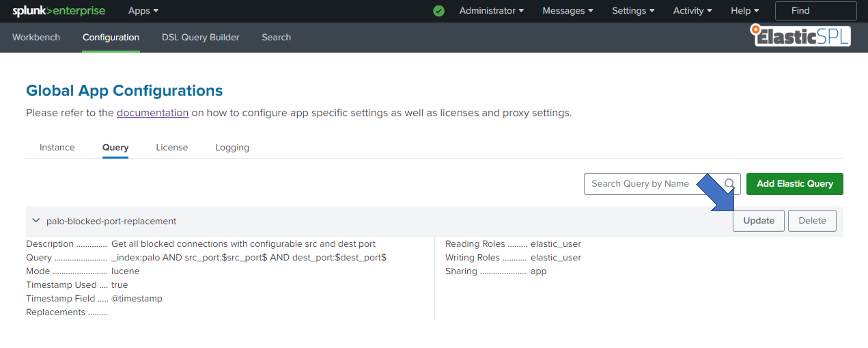The width and height of the screenshot is (868, 348).
Task: Open the Administrator dropdown menu
Action: pos(491,11)
